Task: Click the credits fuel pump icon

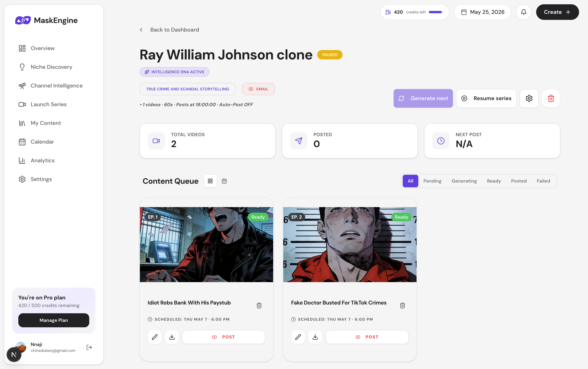Action: tap(388, 12)
